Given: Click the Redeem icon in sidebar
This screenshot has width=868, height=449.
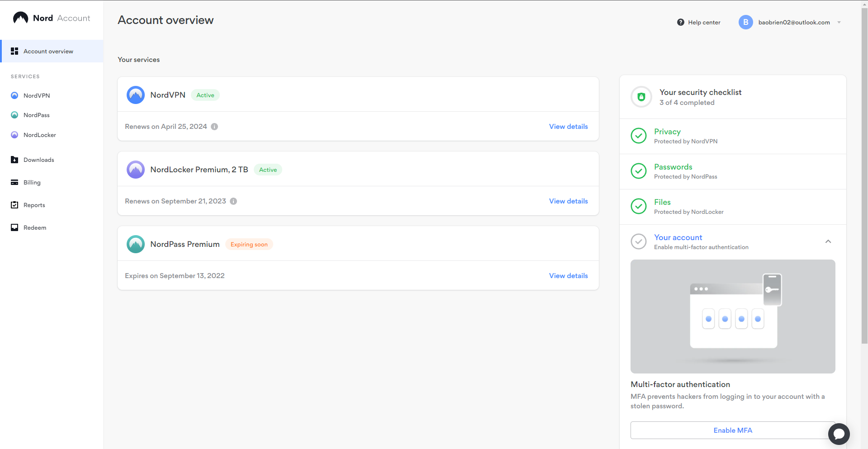Looking at the screenshot, I should pos(14,227).
